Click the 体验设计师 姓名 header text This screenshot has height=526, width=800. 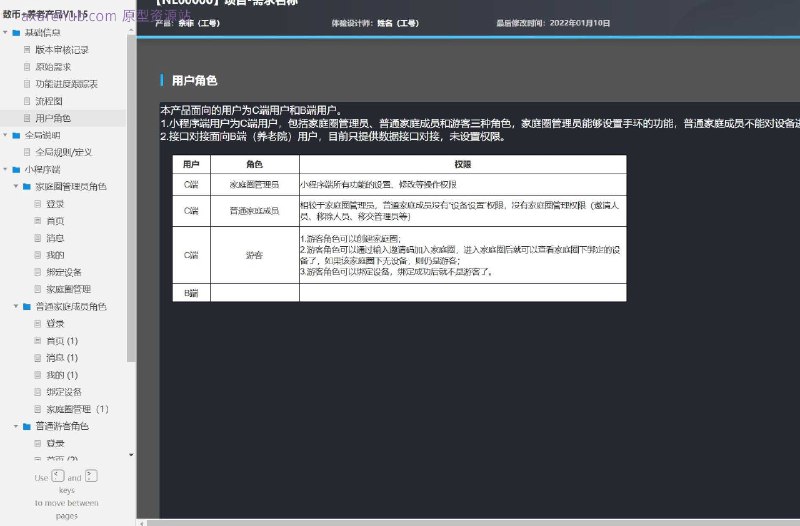tap(375, 23)
